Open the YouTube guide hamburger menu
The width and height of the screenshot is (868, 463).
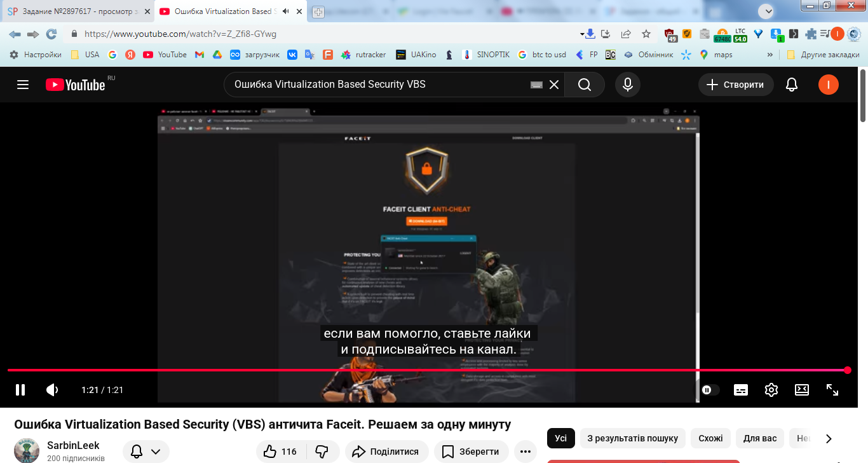tap(23, 85)
